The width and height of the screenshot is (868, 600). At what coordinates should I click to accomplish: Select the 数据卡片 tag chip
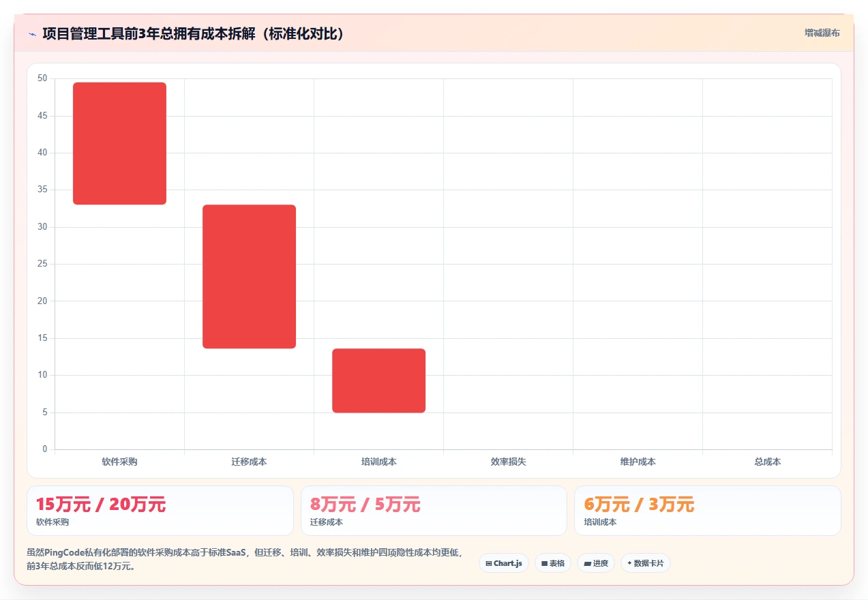(646, 563)
